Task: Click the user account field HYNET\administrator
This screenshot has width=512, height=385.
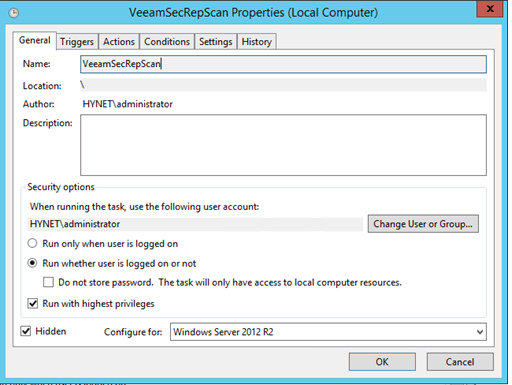Action: pyautogui.click(x=195, y=224)
